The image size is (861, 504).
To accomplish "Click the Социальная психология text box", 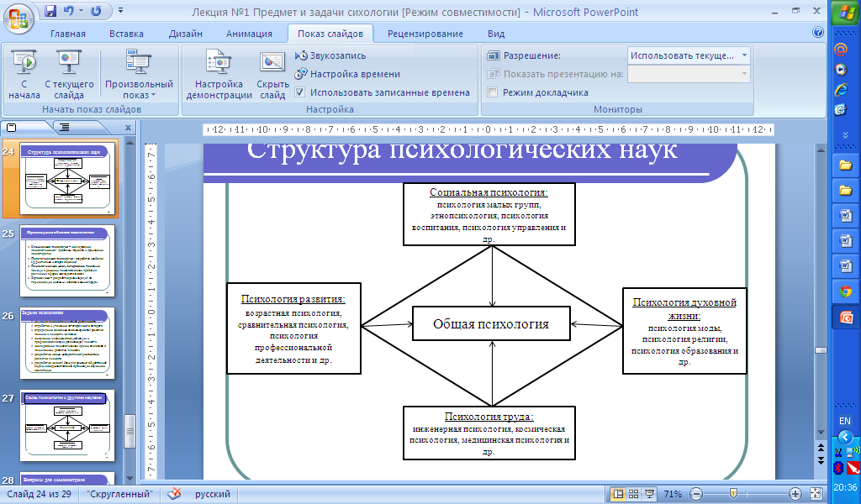I will (489, 214).
